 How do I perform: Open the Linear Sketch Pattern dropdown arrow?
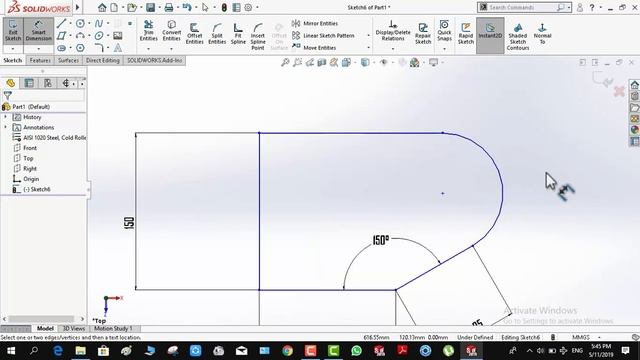(x=369, y=36)
